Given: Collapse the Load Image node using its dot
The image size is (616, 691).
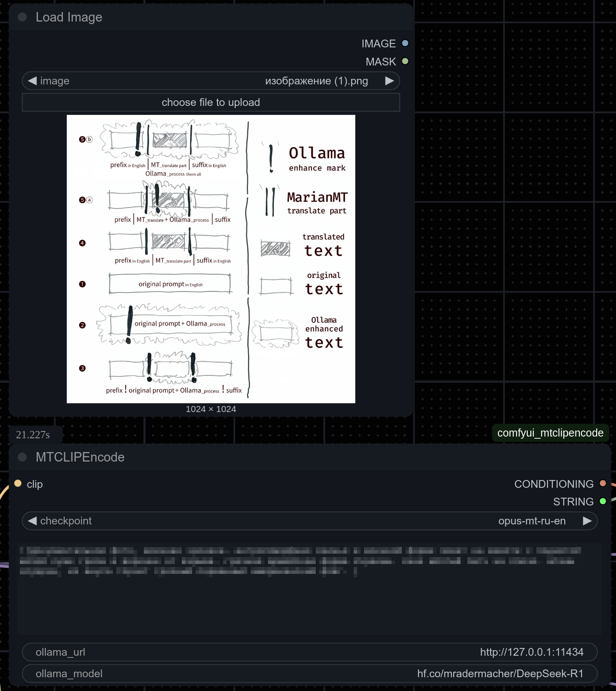Looking at the screenshot, I should click(22, 17).
